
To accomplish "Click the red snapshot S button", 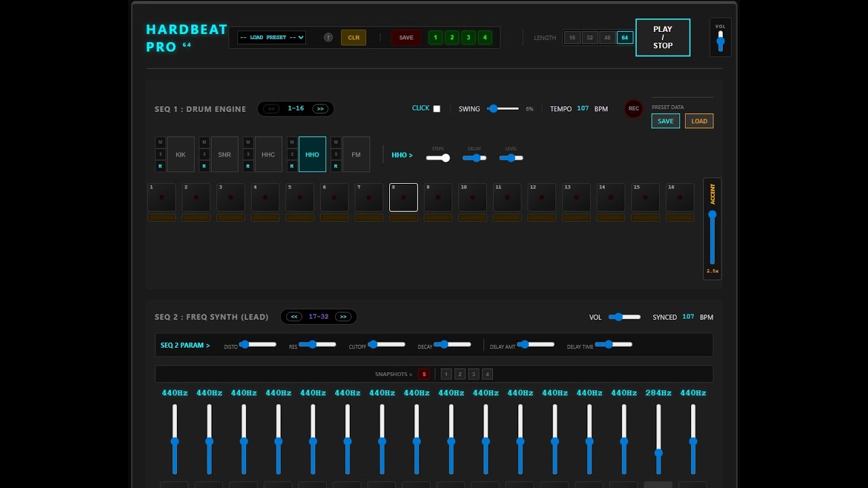I will 424,374.
